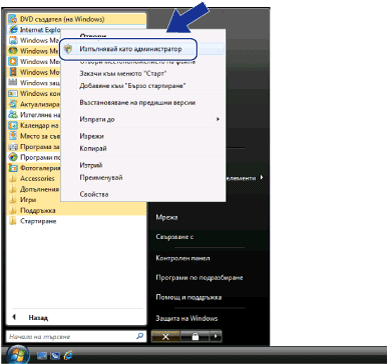Click the DVD създател program icon
Image resolution: width=387 pixels, height=364 pixels.
pyautogui.click(x=13, y=19)
